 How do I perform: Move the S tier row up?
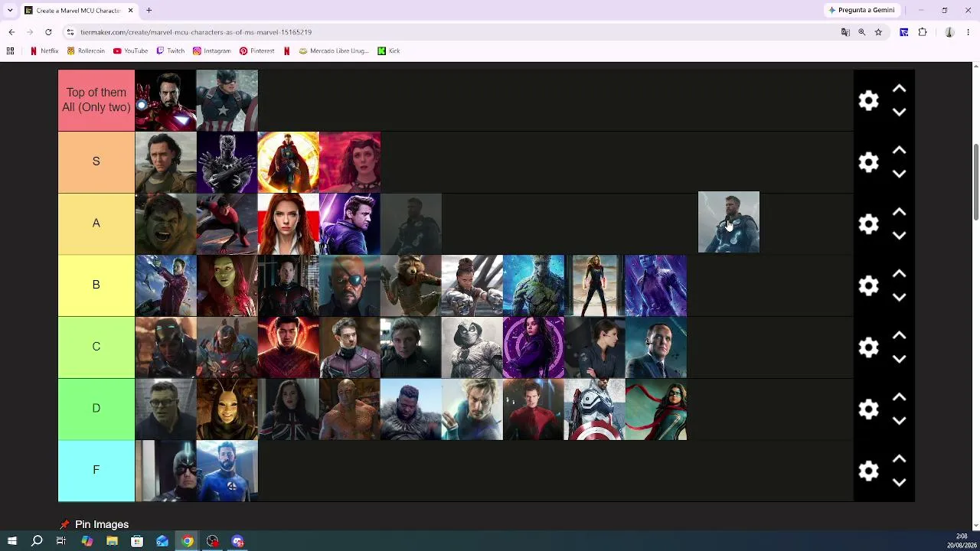900,151
